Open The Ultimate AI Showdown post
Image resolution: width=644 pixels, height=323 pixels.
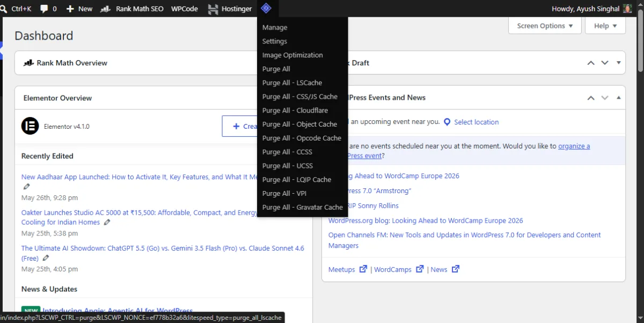pos(163,253)
